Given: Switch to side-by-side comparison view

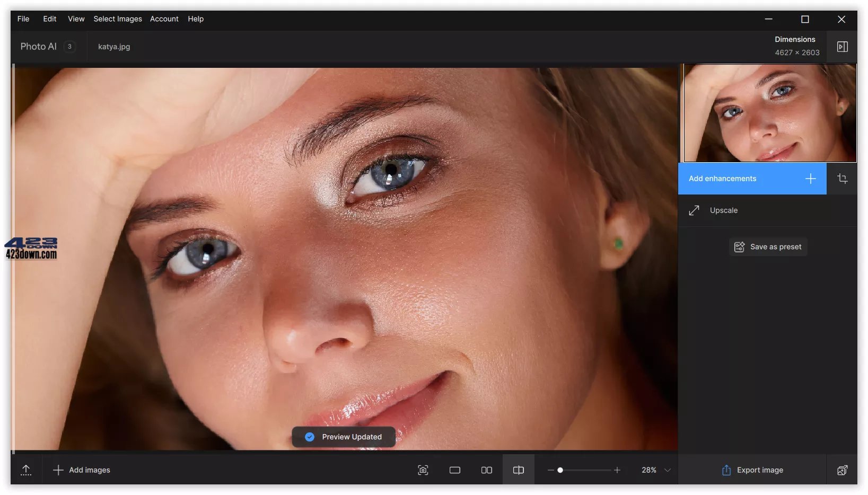Looking at the screenshot, I should (x=486, y=470).
